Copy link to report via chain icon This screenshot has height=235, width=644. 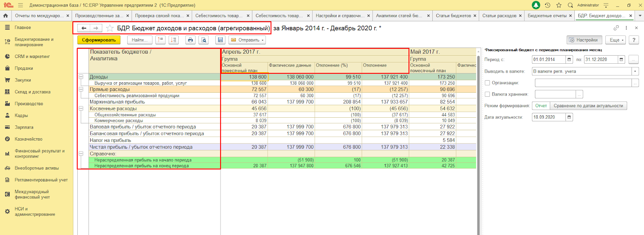point(616,28)
